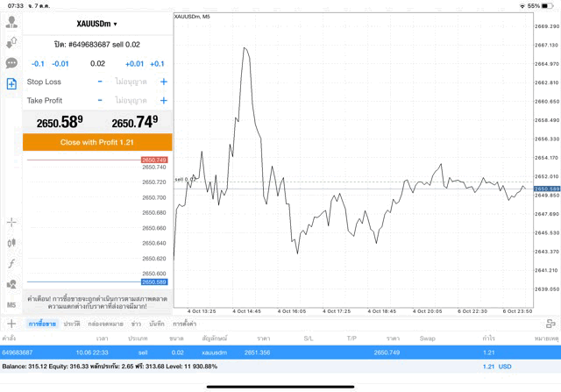561x392 pixels.
Task: Select the crosshair tool
Action: [x=11, y=223]
